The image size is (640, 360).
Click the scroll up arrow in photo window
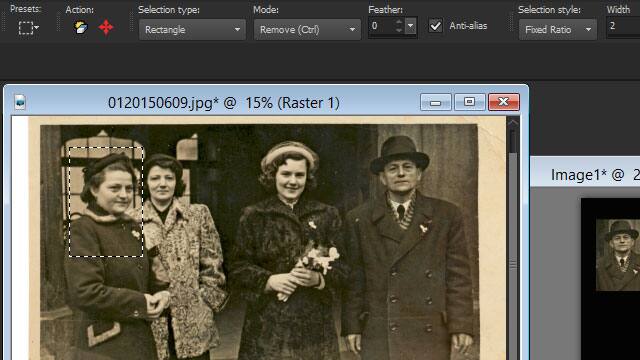tap(513, 122)
